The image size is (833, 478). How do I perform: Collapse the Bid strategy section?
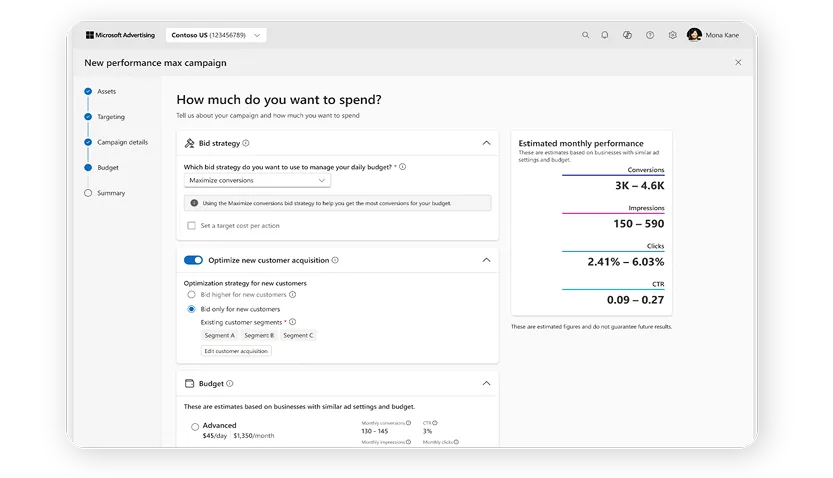coord(486,143)
